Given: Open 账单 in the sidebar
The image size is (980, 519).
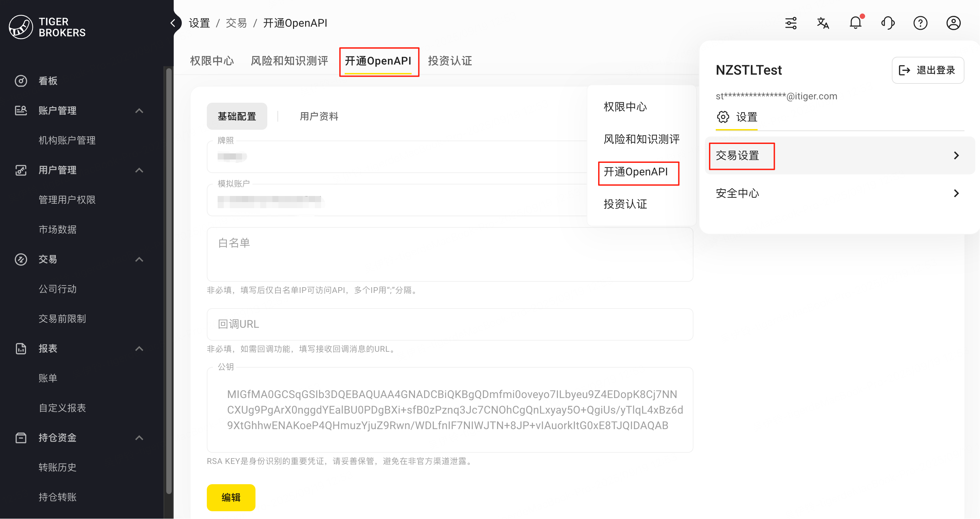Looking at the screenshot, I should [x=48, y=378].
